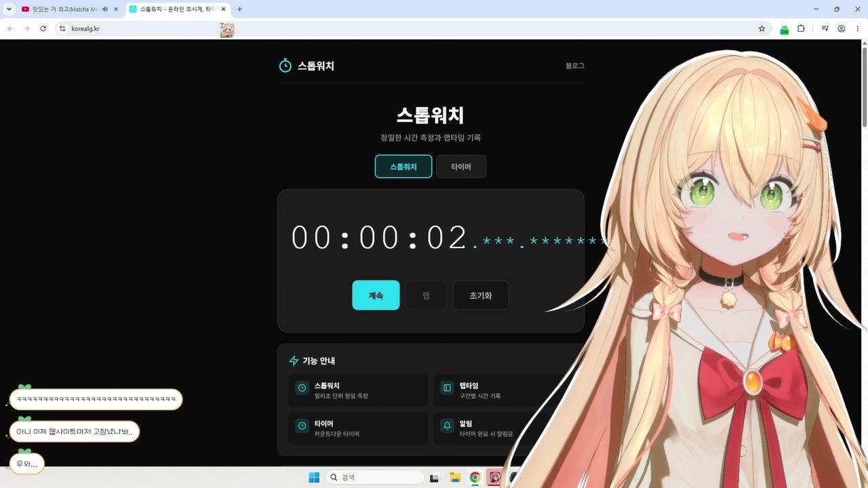Switch to the 타이머 mode tab
The width and height of the screenshot is (868, 488).
[461, 167]
